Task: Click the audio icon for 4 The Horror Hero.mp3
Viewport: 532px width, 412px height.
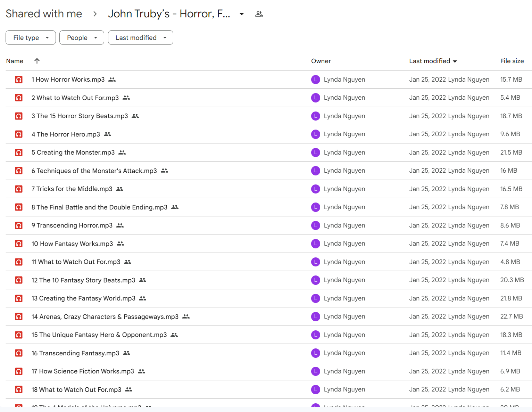Action: pos(19,134)
